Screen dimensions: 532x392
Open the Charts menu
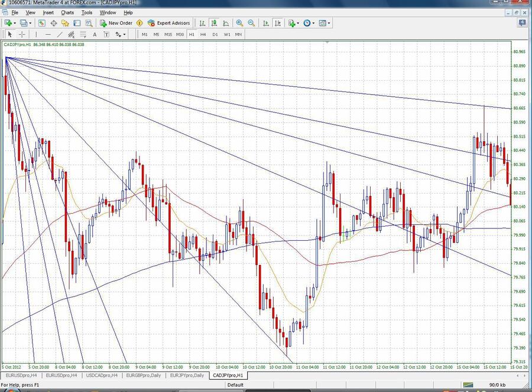point(67,12)
